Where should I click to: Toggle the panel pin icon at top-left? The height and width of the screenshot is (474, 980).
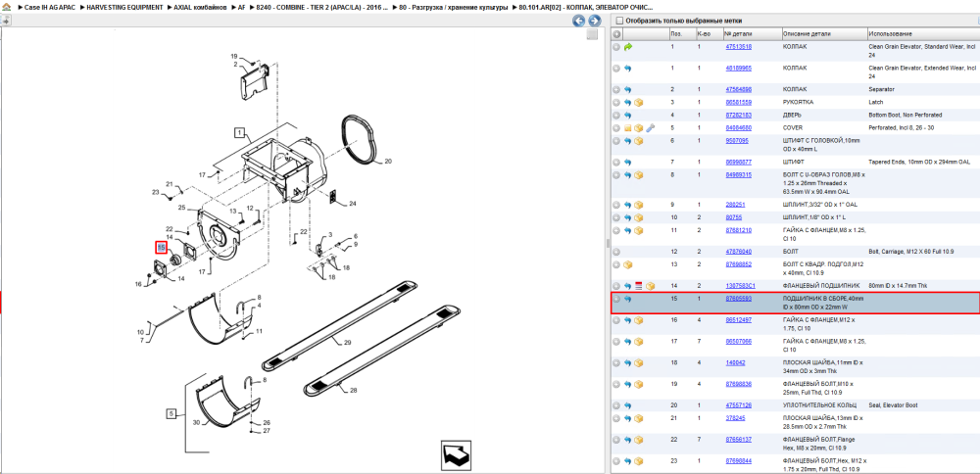coord(5,21)
